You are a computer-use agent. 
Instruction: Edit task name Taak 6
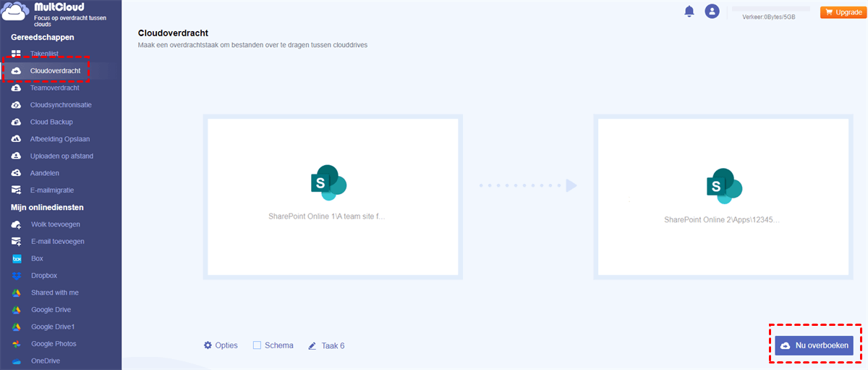click(333, 346)
